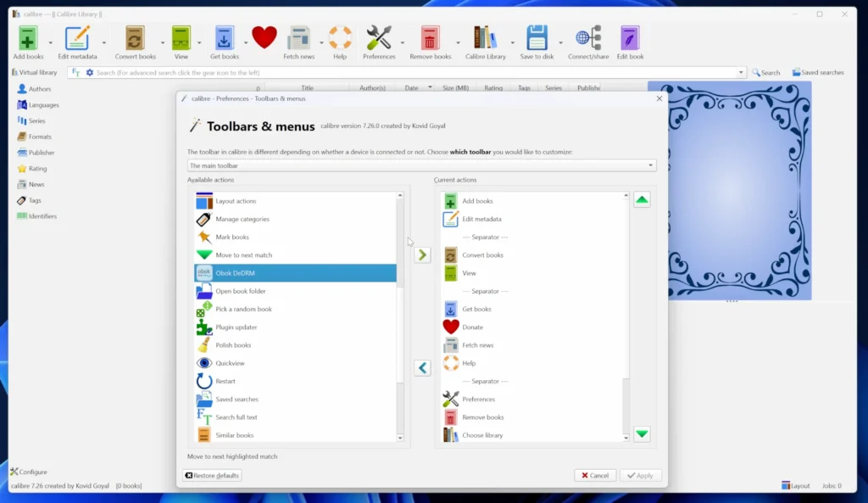This screenshot has width=868, height=503.
Task: Add selected action with the right arrow button
Action: pyautogui.click(x=422, y=254)
